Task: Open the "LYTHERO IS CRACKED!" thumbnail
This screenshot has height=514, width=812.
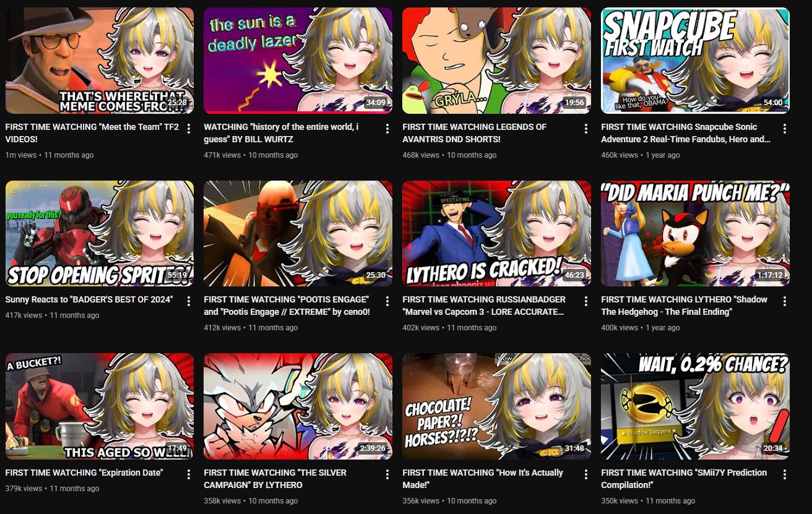Action: pos(496,233)
